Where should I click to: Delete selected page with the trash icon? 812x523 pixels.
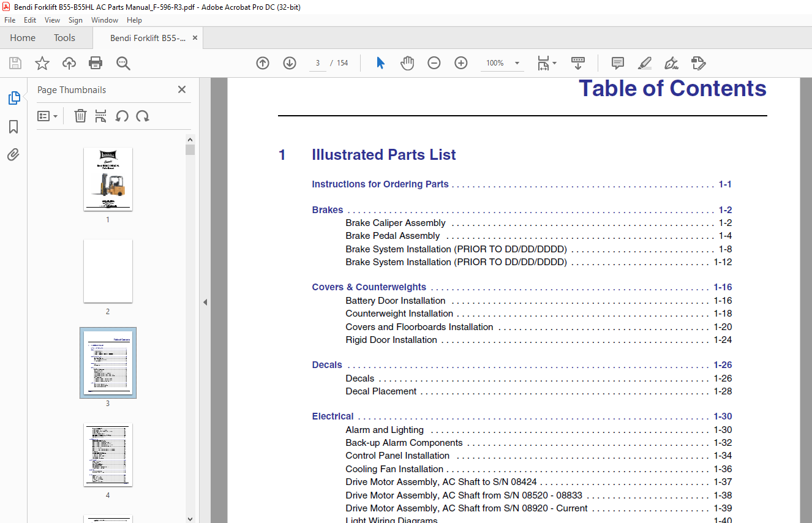pos(80,116)
